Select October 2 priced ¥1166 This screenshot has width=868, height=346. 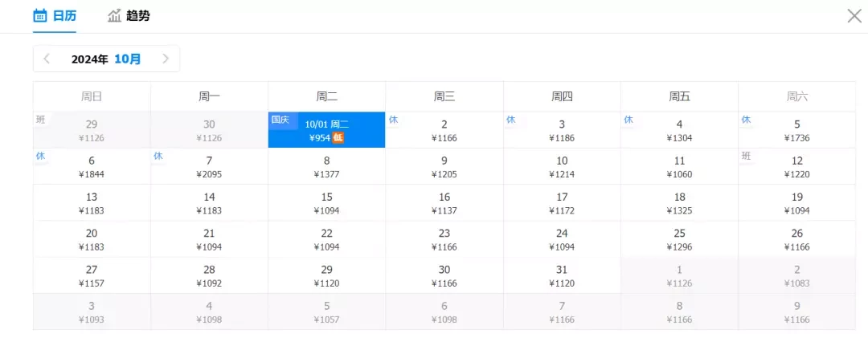(x=444, y=130)
